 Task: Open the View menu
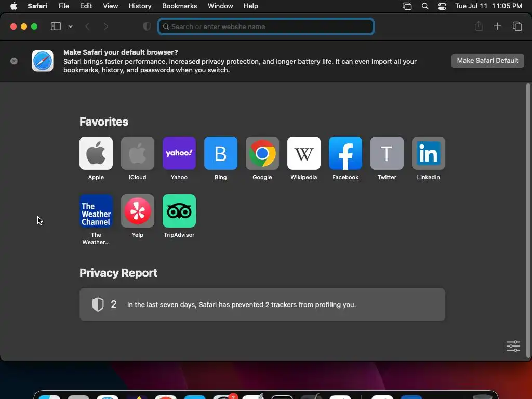[x=110, y=6]
